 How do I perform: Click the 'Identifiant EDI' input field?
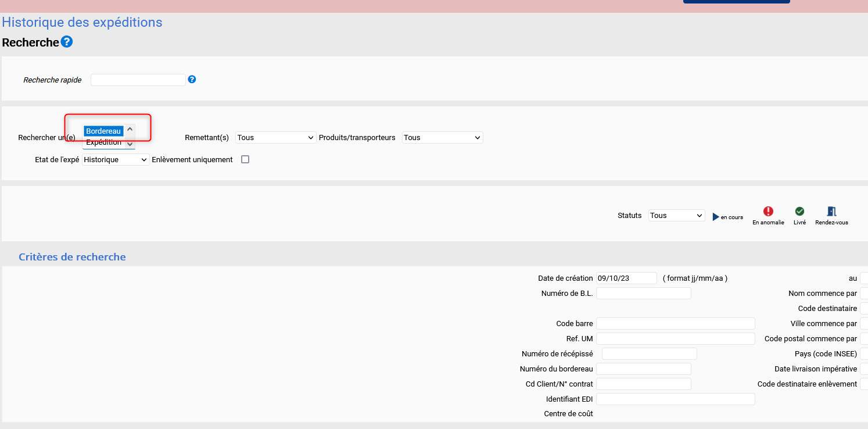pos(675,399)
